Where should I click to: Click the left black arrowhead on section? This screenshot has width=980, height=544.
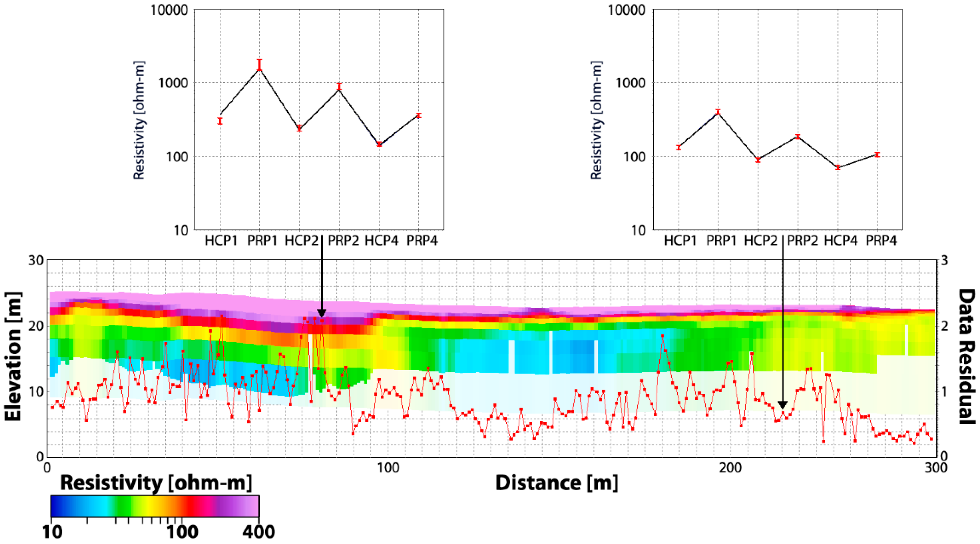pos(321,313)
